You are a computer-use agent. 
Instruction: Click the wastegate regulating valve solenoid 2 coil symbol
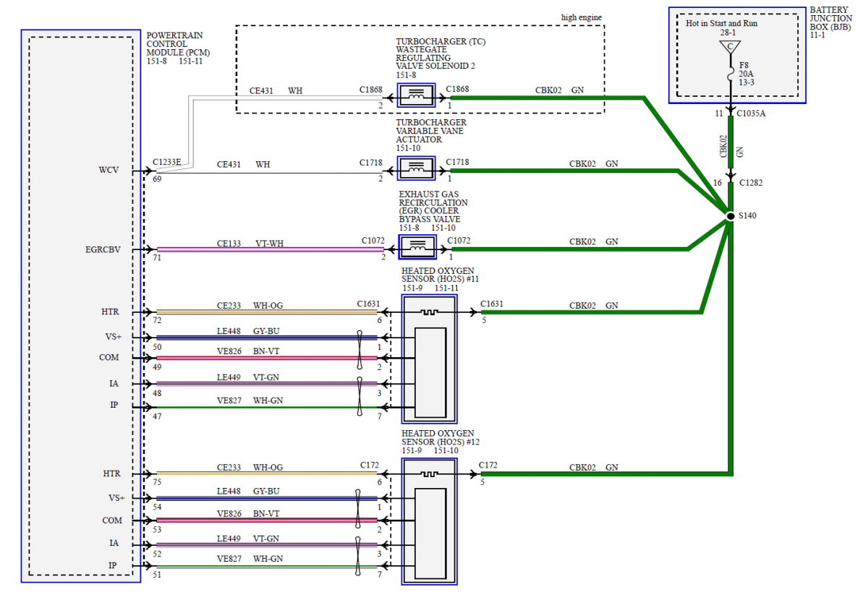[x=417, y=95]
